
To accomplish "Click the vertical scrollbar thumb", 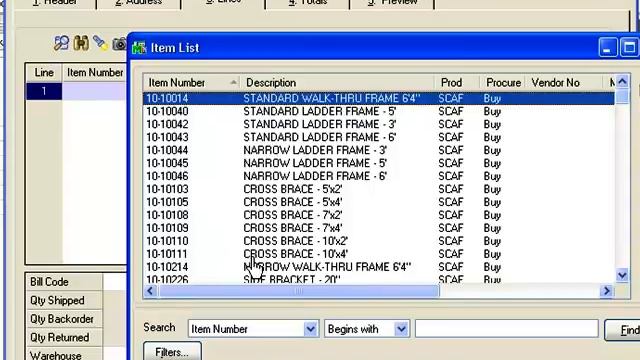I will click(x=622, y=97).
